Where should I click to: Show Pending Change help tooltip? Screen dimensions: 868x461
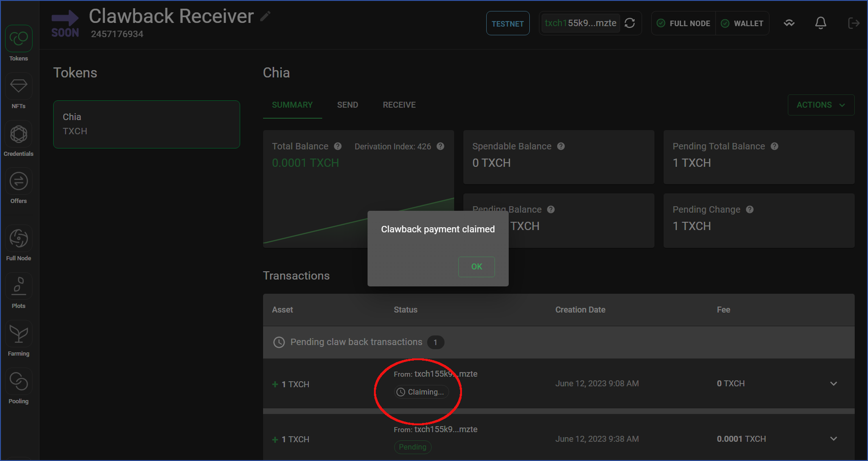pyautogui.click(x=750, y=209)
